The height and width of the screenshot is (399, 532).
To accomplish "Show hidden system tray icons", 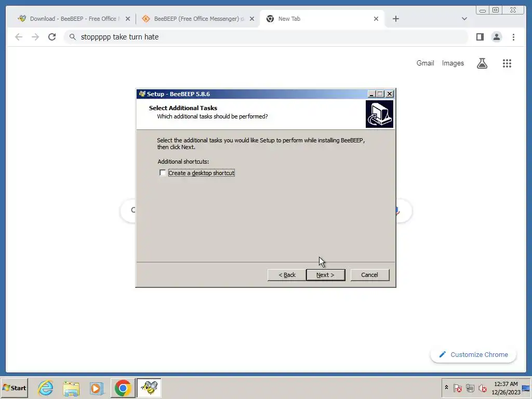I will pyautogui.click(x=446, y=388).
